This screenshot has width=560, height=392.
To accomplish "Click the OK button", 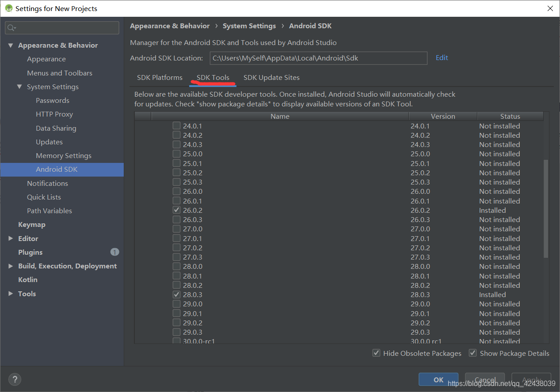I will 438,380.
